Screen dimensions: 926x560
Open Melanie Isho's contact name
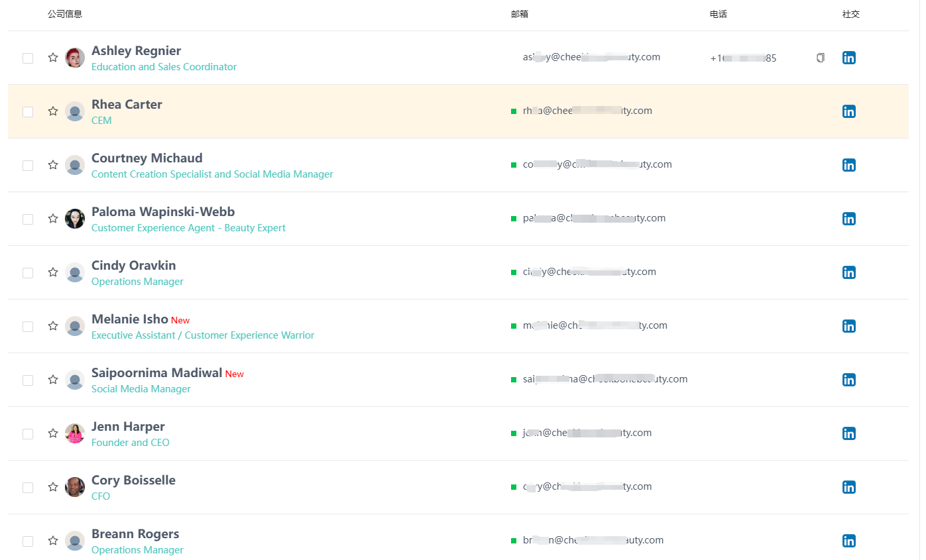130,319
